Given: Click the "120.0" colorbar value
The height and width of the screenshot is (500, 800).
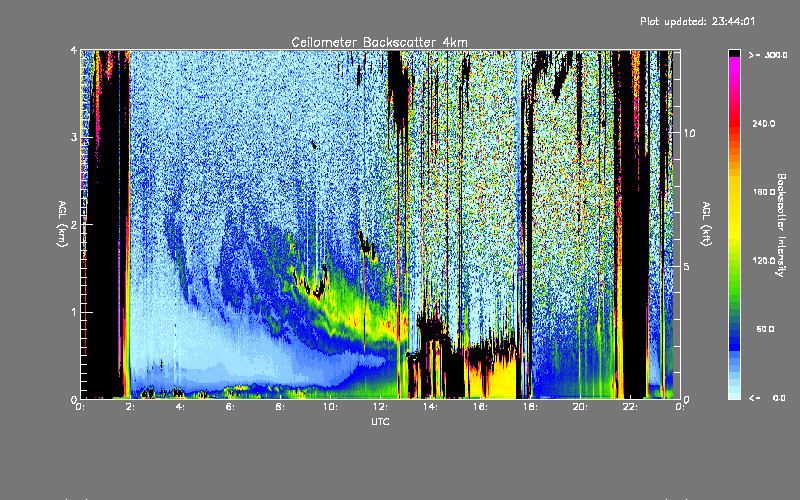Looking at the screenshot, I should (764, 261).
